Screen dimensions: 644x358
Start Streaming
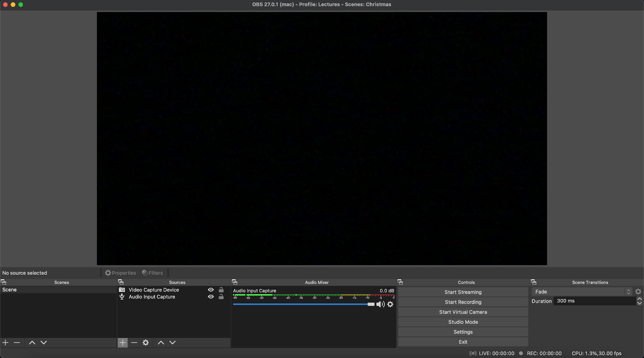point(463,292)
